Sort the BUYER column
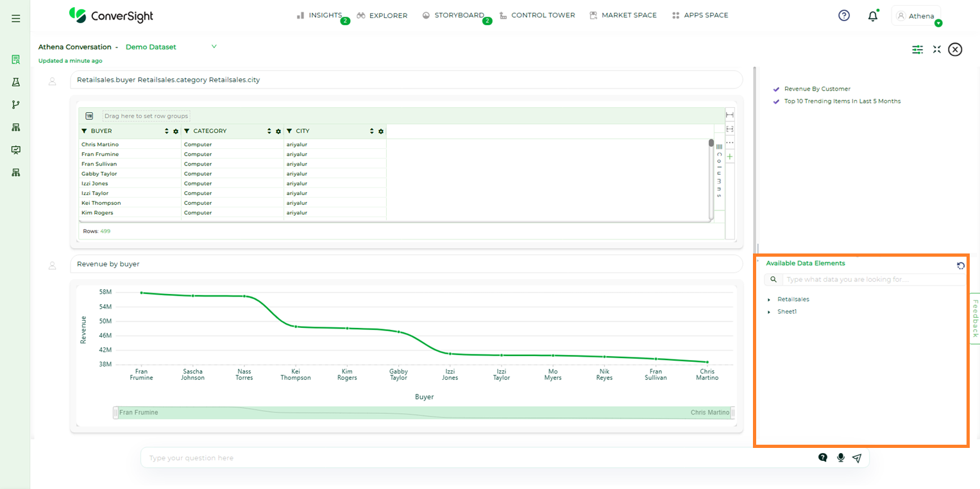Screen dimensions: 980x489 [x=167, y=131]
